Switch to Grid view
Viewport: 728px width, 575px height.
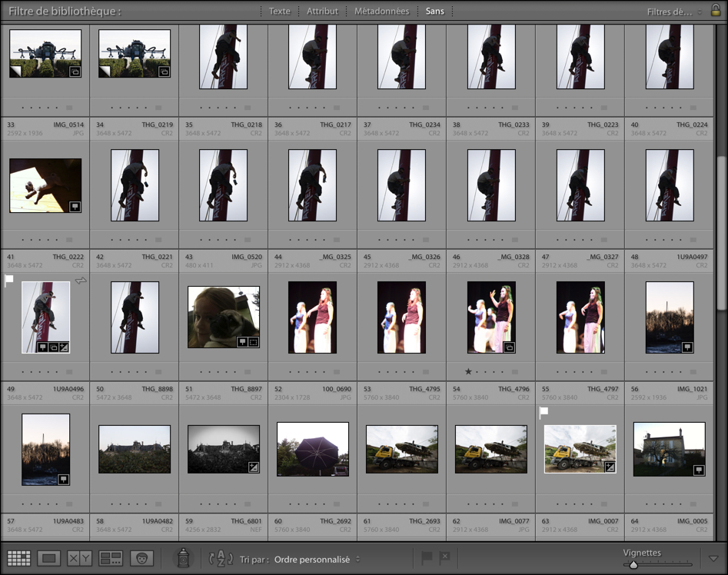pyautogui.click(x=19, y=558)
